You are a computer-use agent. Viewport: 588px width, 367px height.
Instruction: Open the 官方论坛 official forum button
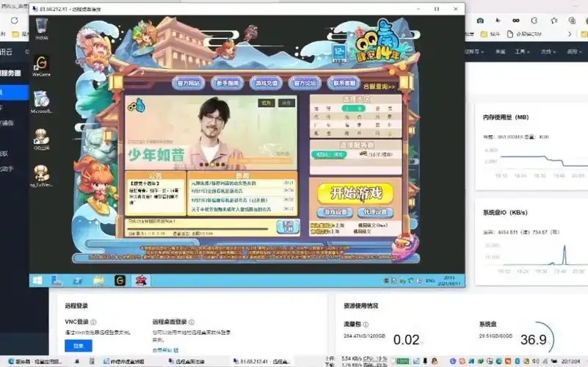[x=305, y=83]
